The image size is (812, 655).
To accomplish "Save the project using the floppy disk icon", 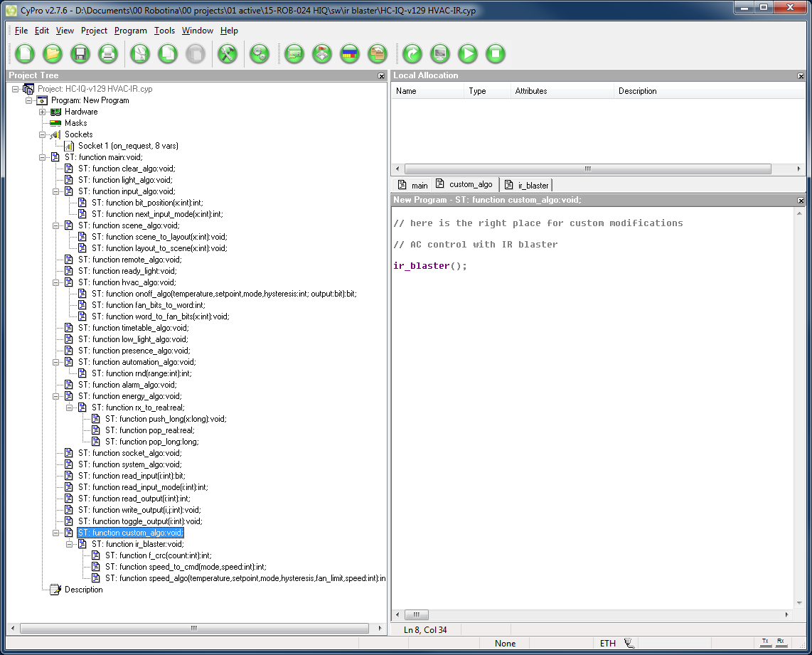I will (80, 54).
